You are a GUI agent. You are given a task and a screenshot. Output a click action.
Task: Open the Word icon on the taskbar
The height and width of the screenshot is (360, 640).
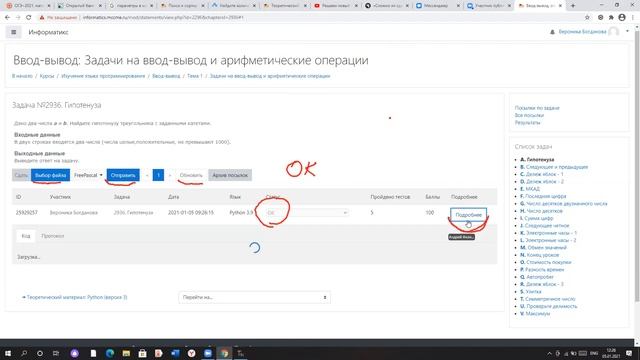(175, 353)
